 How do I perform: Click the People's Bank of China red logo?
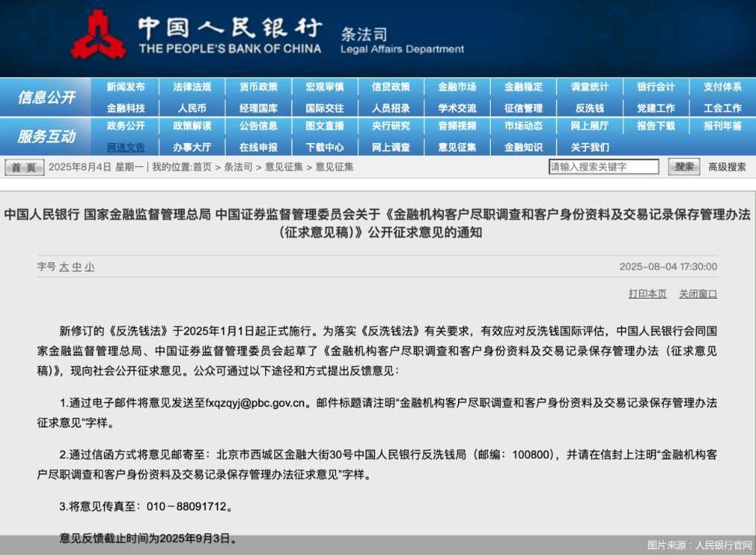tap(98, 35)
